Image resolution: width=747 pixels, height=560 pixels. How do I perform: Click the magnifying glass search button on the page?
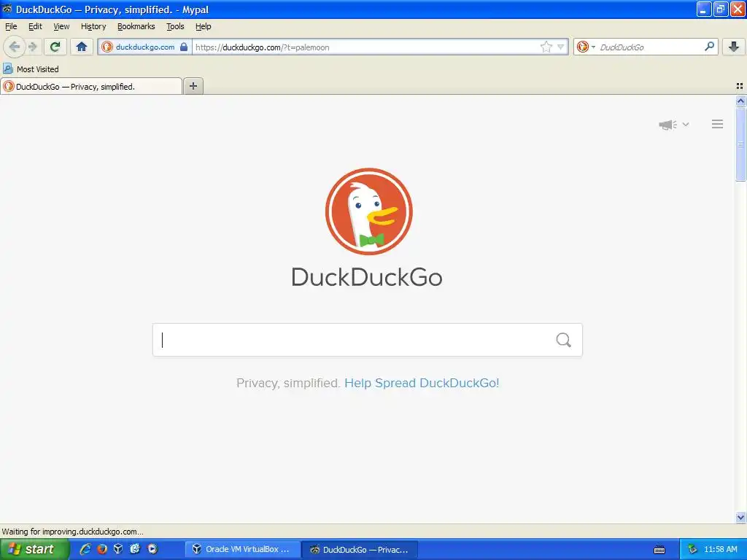(564, 340)
